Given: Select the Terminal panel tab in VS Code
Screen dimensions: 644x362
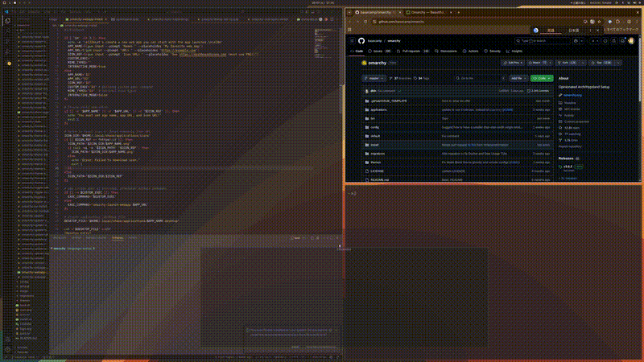Looking at the screenshot, I should [118, 237].
